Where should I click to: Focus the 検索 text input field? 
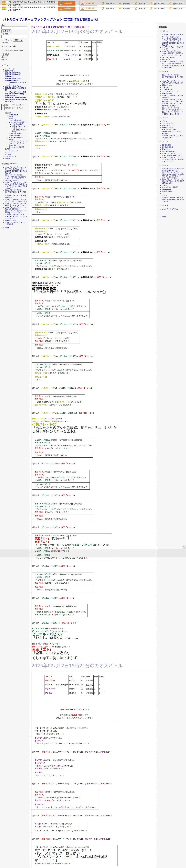pos(14,28)
